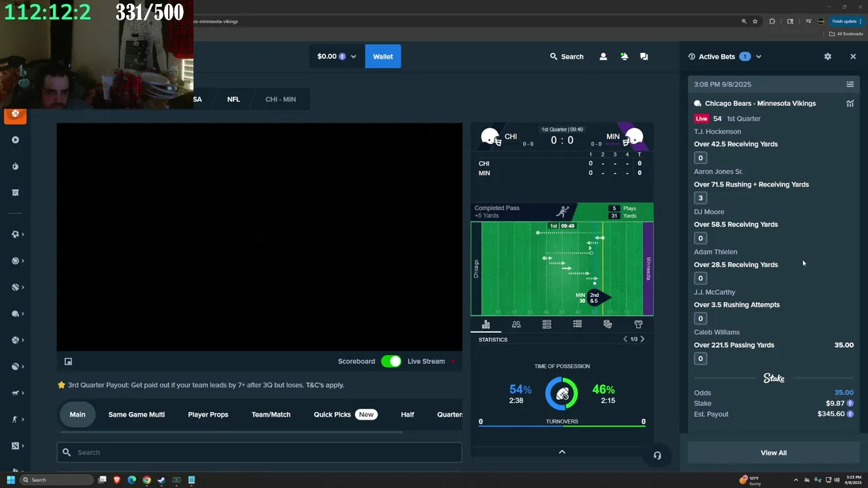Open the Wallet button
The image size is (868, 488).
[382, 57]
